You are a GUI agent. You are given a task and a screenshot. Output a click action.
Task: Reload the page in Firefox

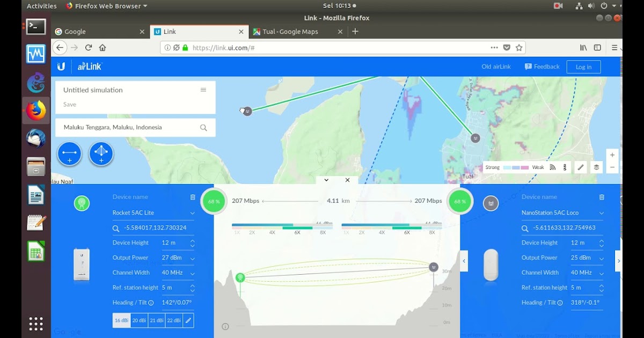[x=89, y=48]
